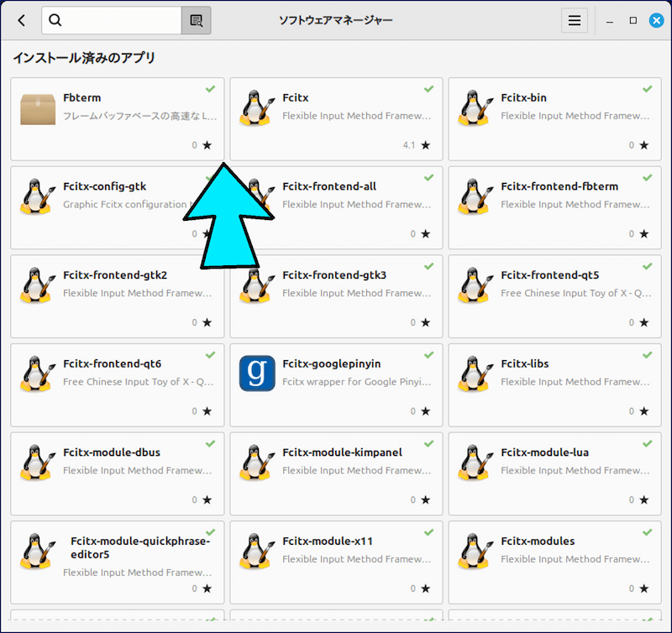Viewport: 672px width, 633px height.
Task: Click the Fcitx-module-dbus penguin icon
Action: (x=36, y=463)
